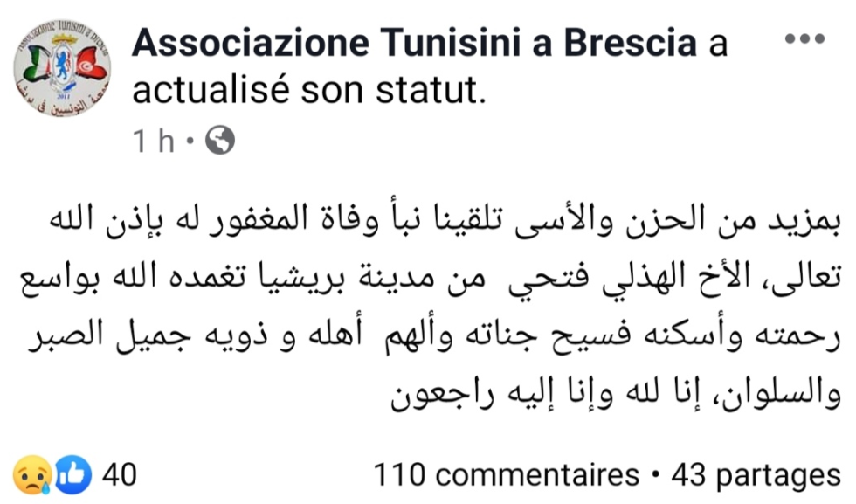
Task: Click the line beginning with 'رحمته'
Action: (434, 337)
